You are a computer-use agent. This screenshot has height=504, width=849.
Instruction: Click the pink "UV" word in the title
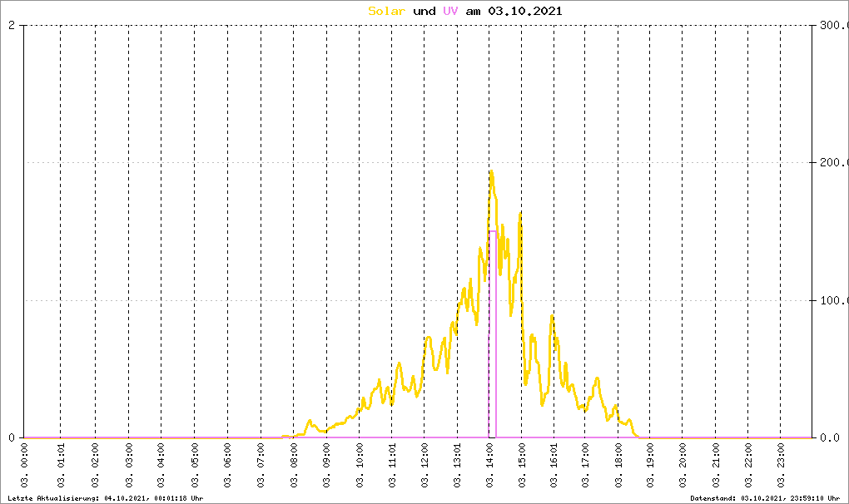point(450,11)
